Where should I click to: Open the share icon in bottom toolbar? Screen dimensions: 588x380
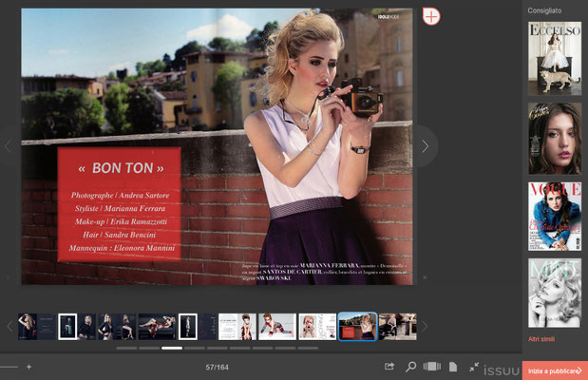[x=389, y=366]
